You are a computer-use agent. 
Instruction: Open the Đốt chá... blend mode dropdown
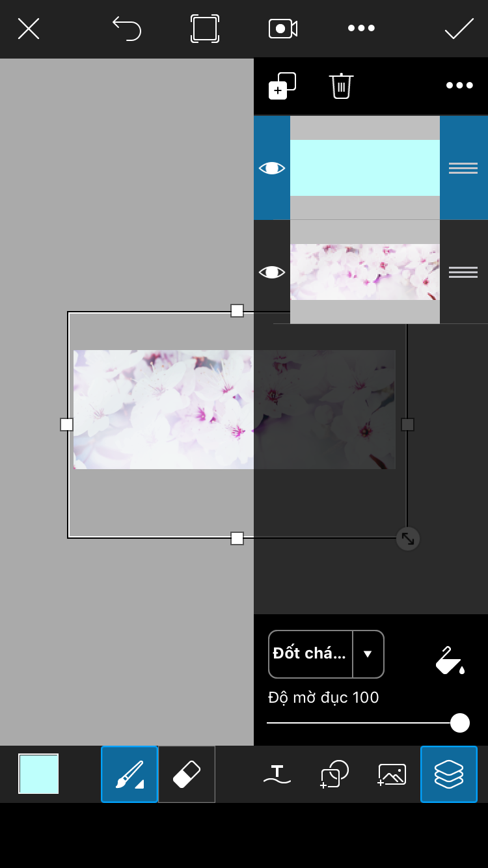click(x=326, y=654)
